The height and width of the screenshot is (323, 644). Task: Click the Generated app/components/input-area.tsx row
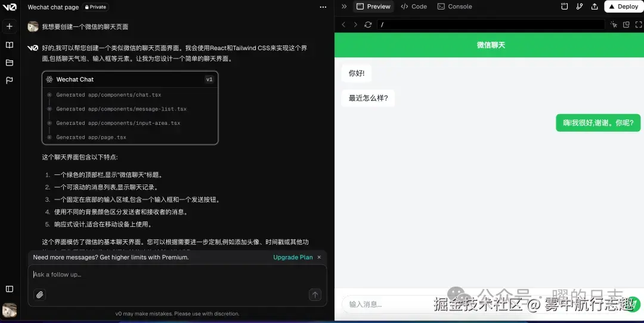[x=118, y=123]
